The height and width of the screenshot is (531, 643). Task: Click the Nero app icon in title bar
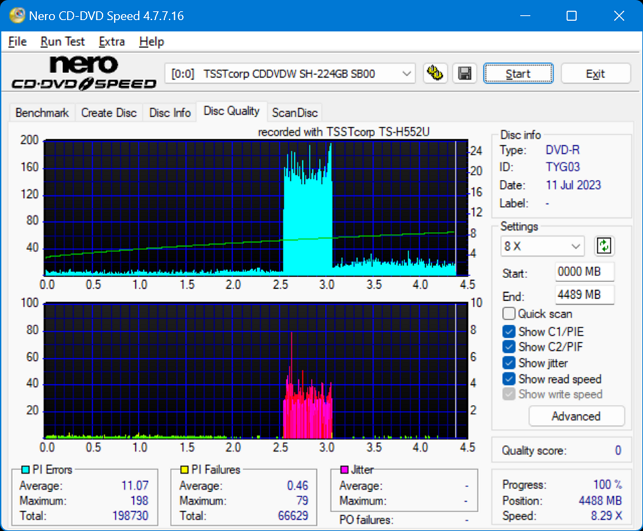coord(17,16)
